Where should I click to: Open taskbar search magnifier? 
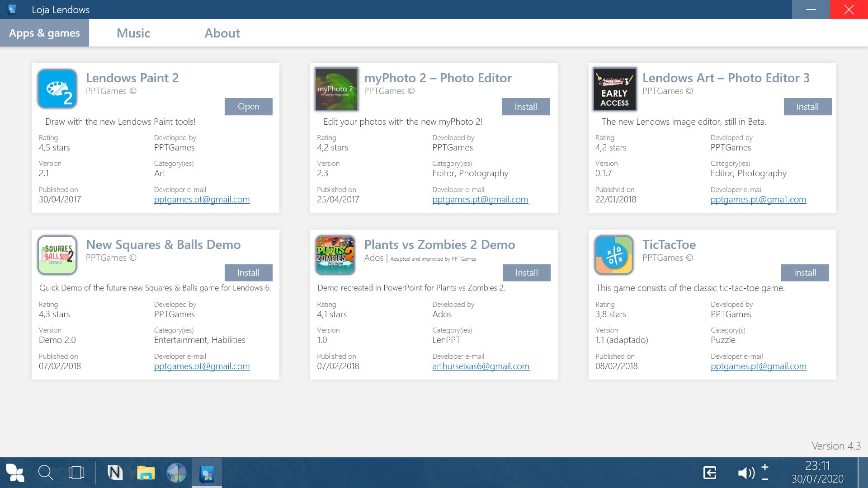(x=46, y=473)
